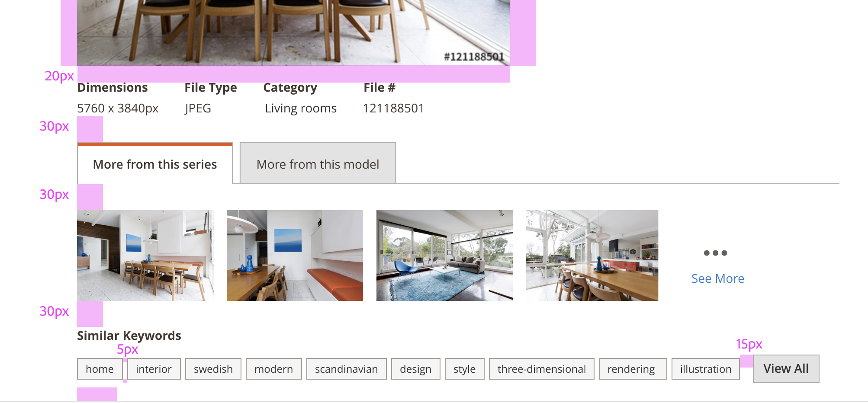Viewport: 868px width, 403px height.
Task: Click the file number 121188501
Action: point(393,108)
